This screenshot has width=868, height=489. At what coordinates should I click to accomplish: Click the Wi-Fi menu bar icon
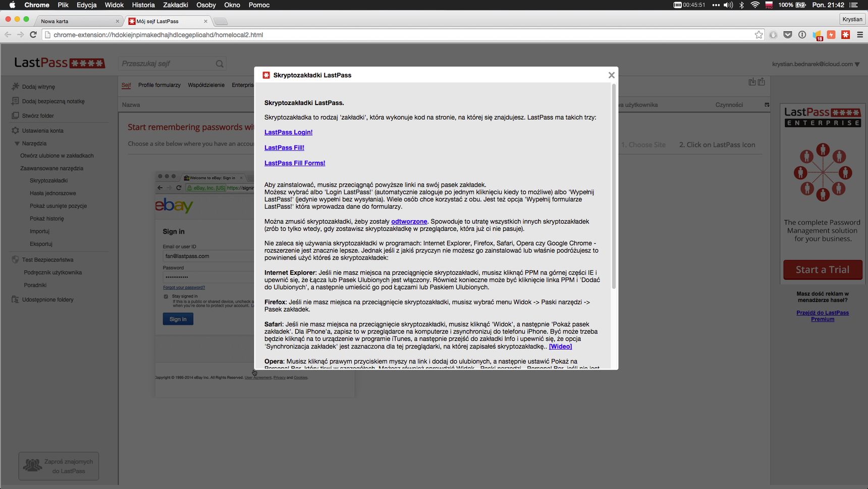point(755,5)
